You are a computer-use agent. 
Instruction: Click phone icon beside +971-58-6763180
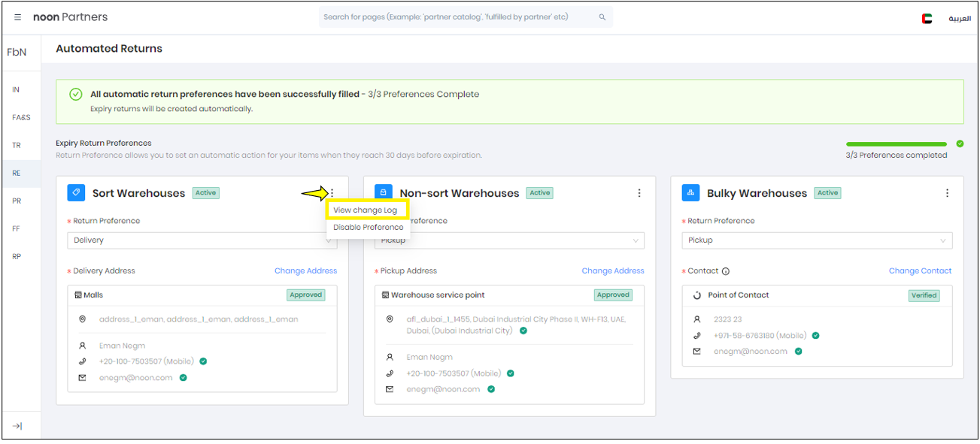point(697,336)
